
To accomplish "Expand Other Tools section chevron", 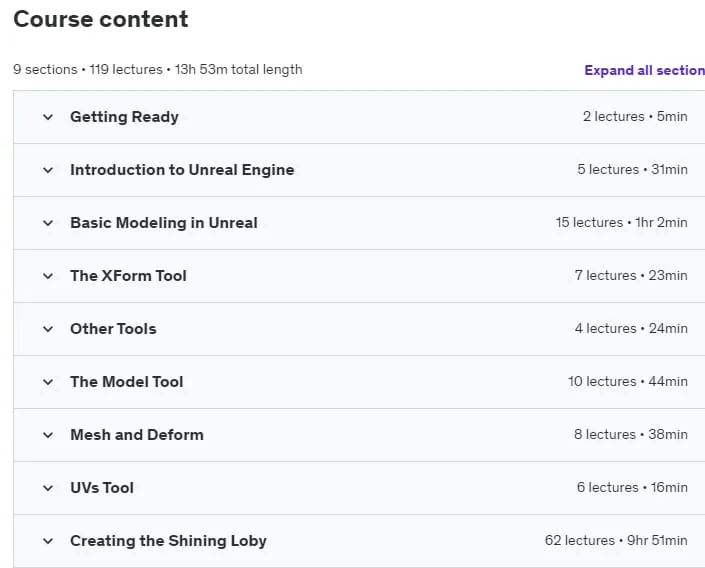I will [48, 329].
